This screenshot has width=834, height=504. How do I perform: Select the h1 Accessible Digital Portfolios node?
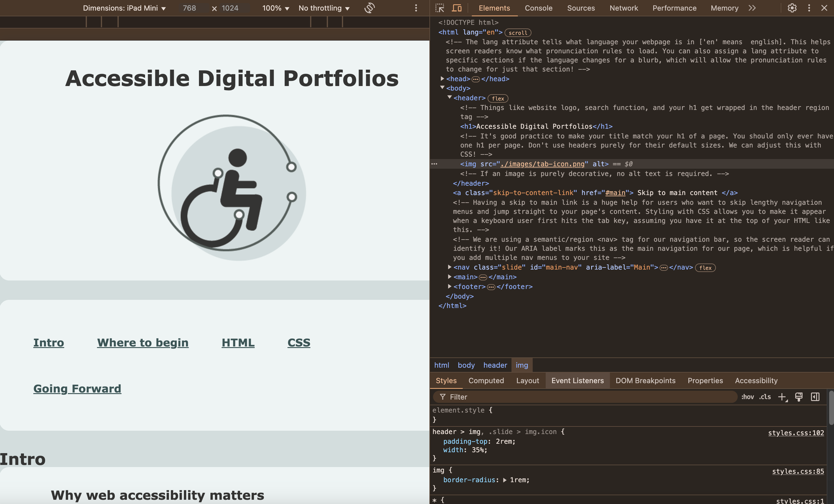click(x=536, y=126)
